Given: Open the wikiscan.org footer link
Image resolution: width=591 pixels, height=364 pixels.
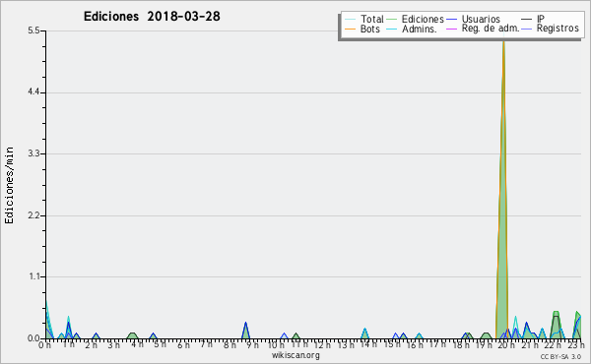Looking at the screenshot, I should pyautogui.click(x=295, y=355).
